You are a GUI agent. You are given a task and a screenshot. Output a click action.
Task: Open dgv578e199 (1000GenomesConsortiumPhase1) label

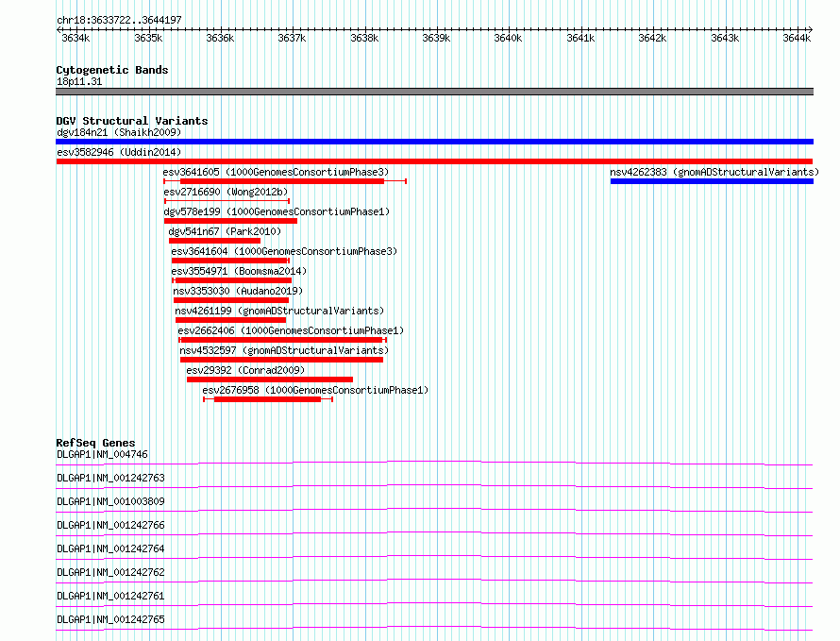click(x=277, y=211)
